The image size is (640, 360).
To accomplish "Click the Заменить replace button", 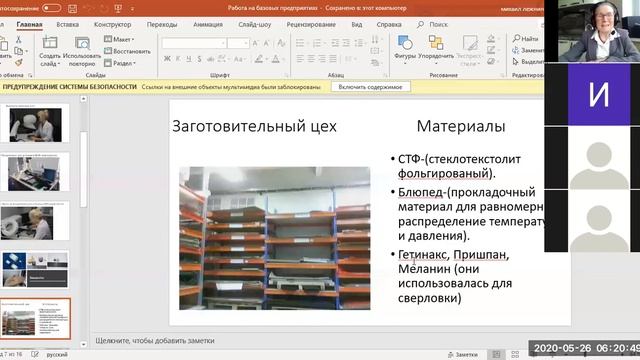I will click(x=528, y=50).
